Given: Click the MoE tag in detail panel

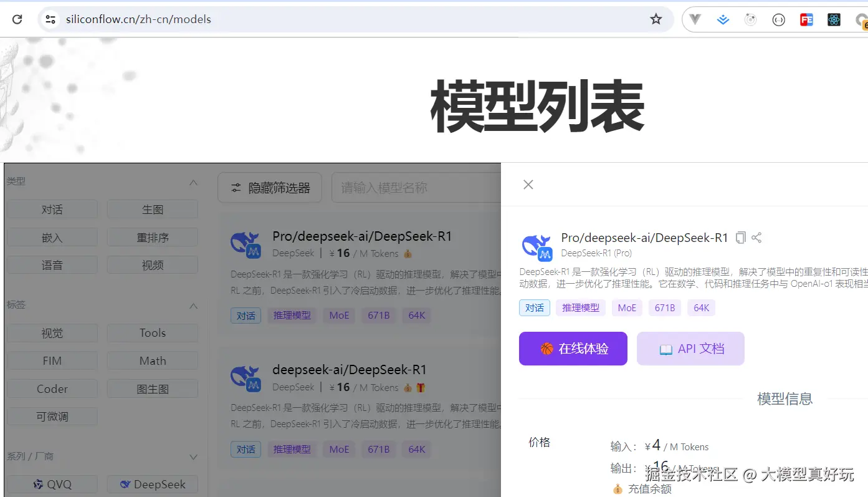Looking at the screenshot, I should pyautogui.click(x=627, y=308).
